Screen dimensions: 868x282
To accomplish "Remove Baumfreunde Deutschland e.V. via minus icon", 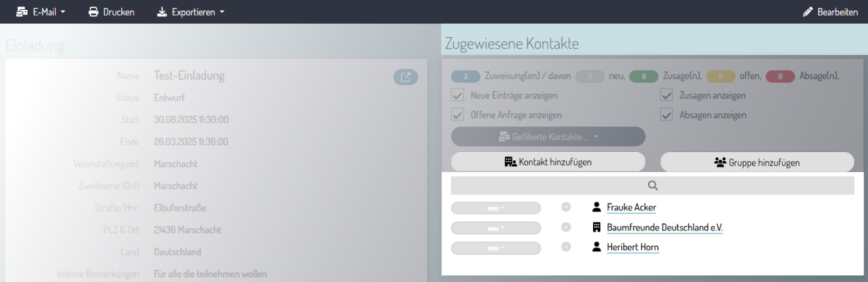I will pyautogui.click(x=566, y=228).
